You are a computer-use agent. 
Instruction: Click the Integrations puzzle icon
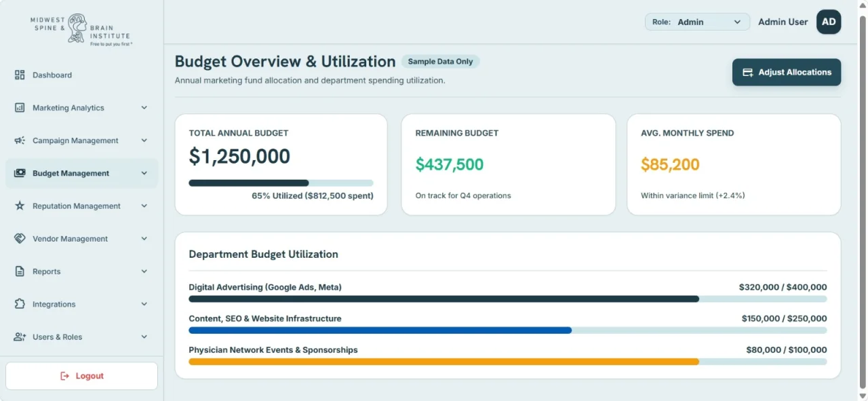click(20, 304)
